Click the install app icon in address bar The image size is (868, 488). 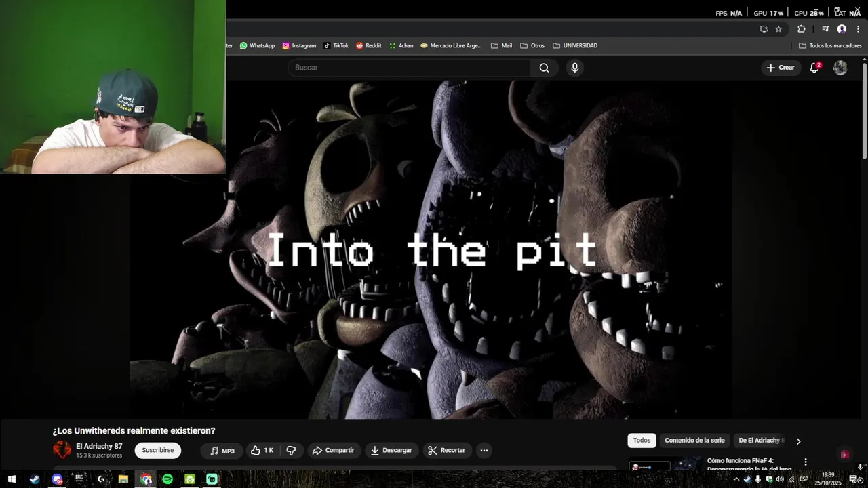764,29
